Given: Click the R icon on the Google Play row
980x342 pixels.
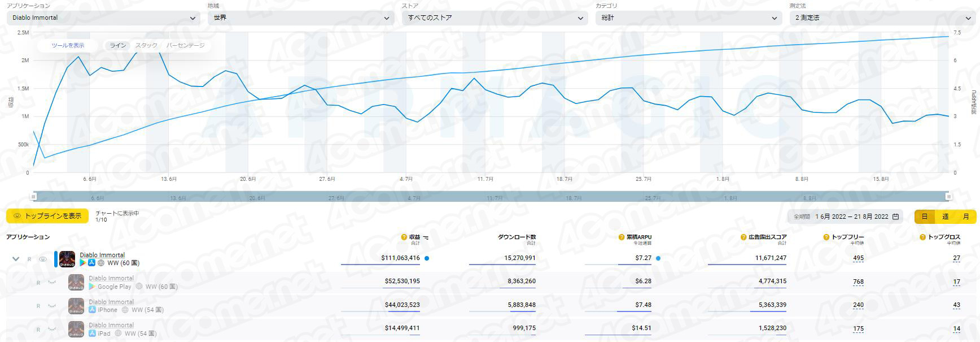Looking at the screenshot, I should point(38,283).
